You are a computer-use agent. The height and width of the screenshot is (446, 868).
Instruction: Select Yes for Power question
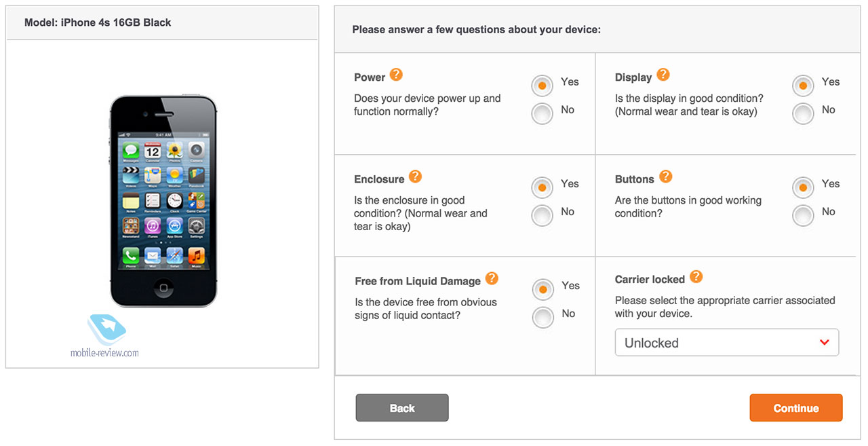[542, 86]
